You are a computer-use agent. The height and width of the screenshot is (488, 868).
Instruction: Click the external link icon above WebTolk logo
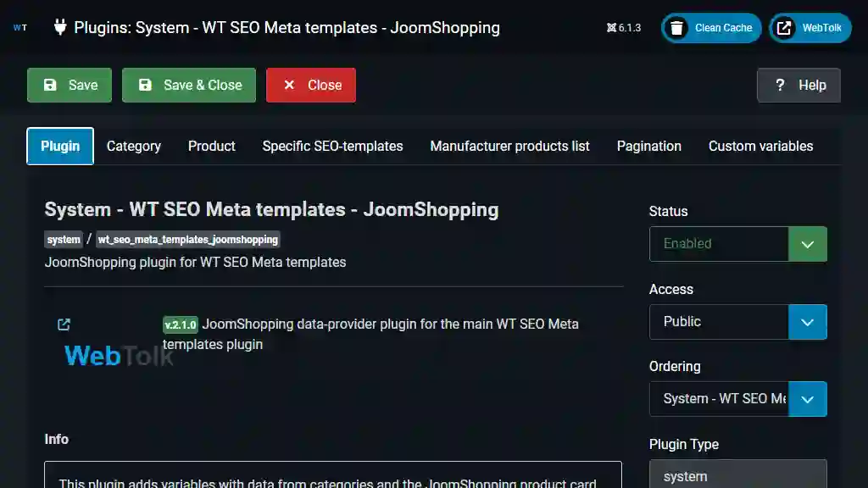point(64,324)
